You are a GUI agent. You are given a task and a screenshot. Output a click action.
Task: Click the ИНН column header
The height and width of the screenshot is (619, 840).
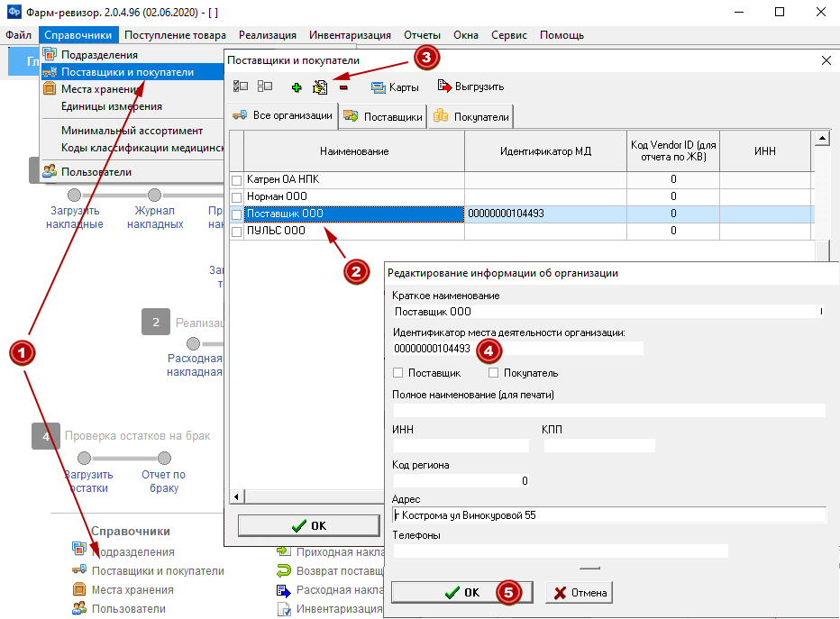[x=765, y=151]
